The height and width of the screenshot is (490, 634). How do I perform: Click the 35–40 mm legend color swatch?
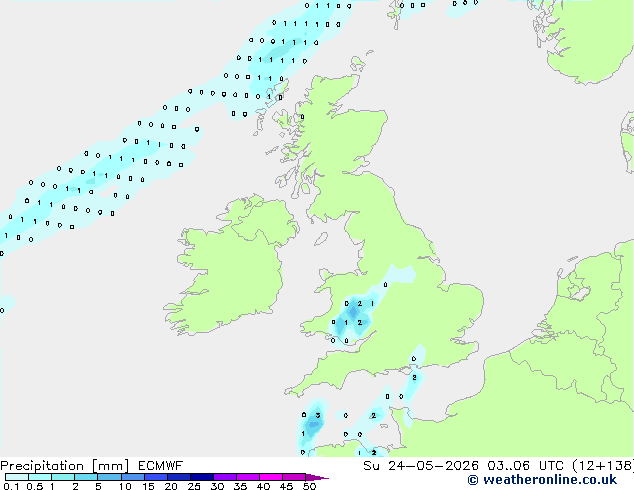pos(248,477)
